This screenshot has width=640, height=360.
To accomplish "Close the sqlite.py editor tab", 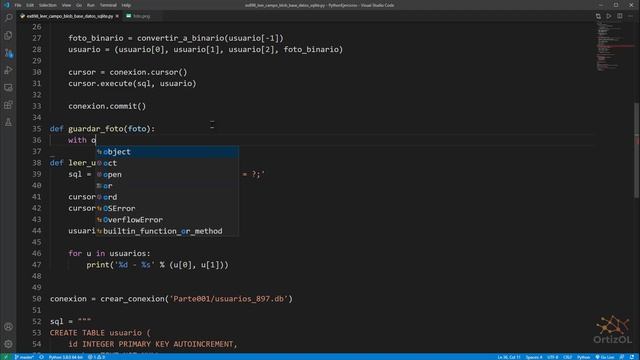I will pyautogui.click(x=117, y=16).
